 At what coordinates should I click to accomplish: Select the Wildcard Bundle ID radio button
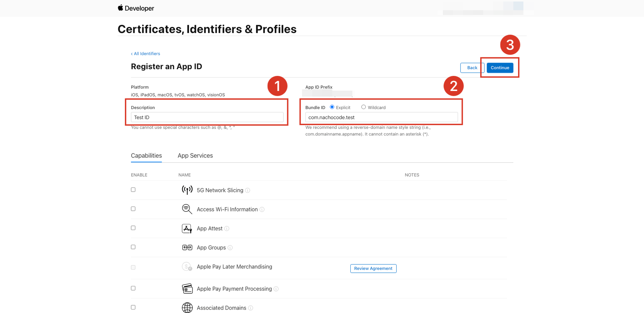click(x=364, y=107)
